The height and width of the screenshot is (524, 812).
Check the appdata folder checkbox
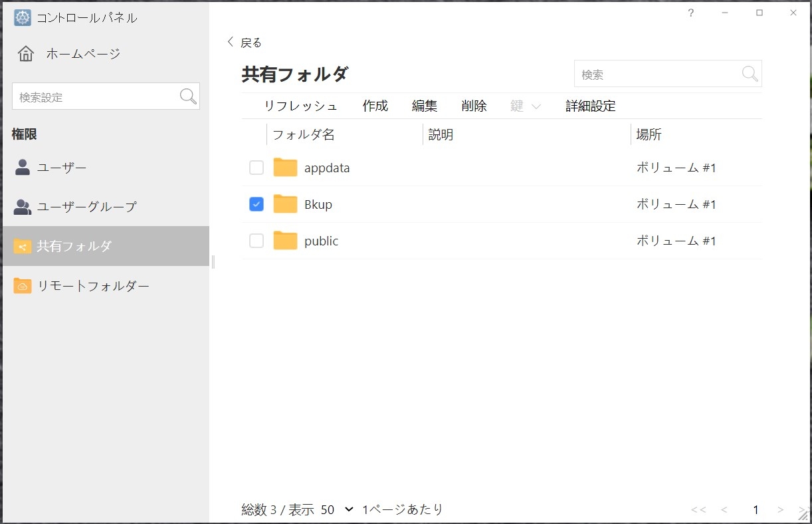coord(256,168)
